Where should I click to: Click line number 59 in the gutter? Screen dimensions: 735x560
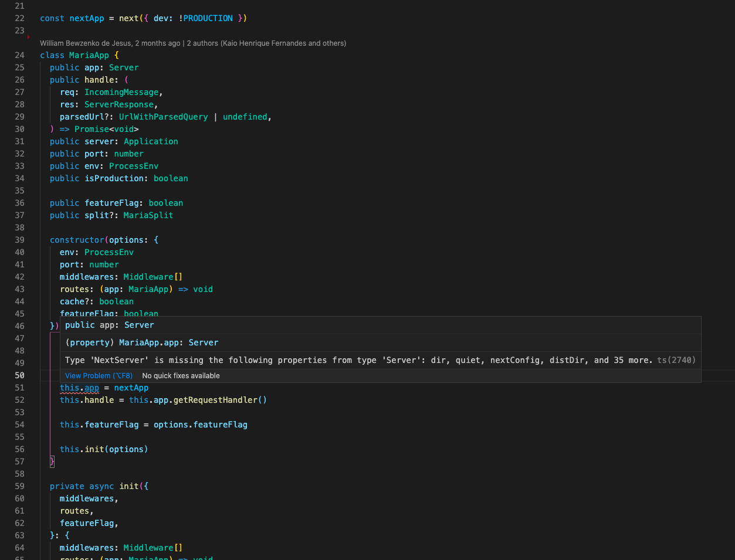click(19, 486)
